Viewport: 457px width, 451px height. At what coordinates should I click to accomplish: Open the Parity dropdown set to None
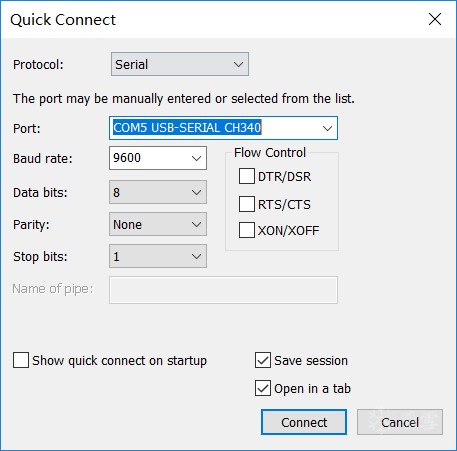click(x=158, y=224)
